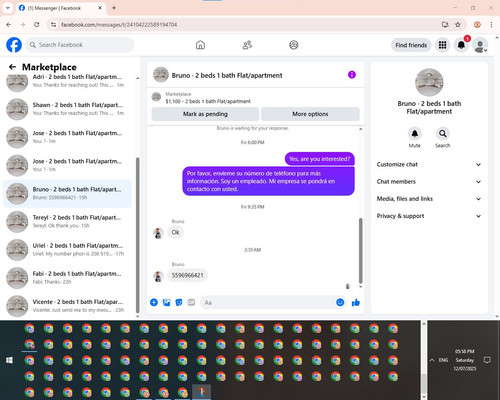Open Bruno conversation in the list
Screen dimensions: 500x400
68,193
